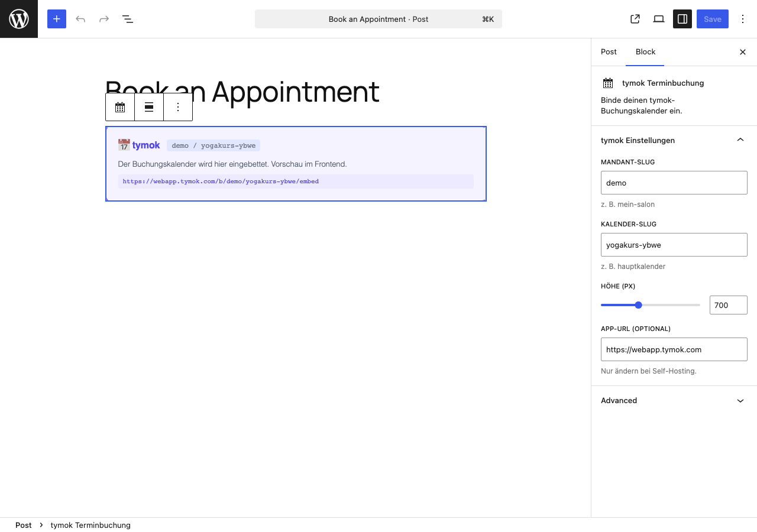Click the Redo arrow
Viewport: 757px width, 532px height.
(x=104, y=19)
